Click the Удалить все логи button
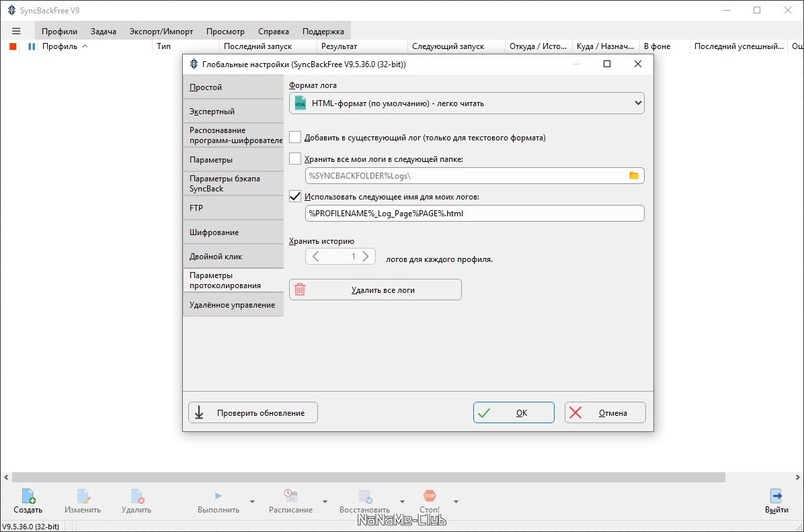Screen dimensions: 804x532 click(x=375, y=290)
